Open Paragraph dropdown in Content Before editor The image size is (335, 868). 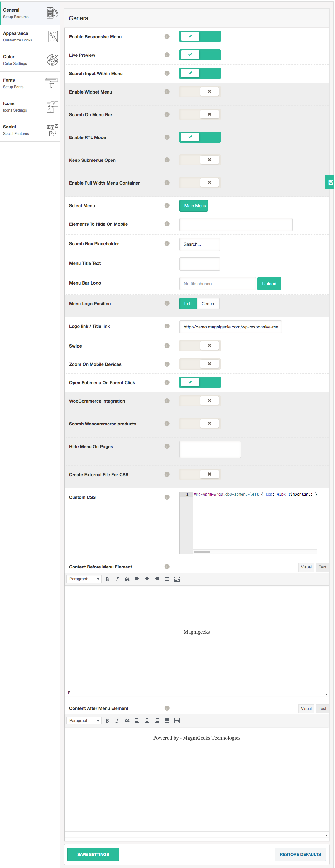pos(84,579)
